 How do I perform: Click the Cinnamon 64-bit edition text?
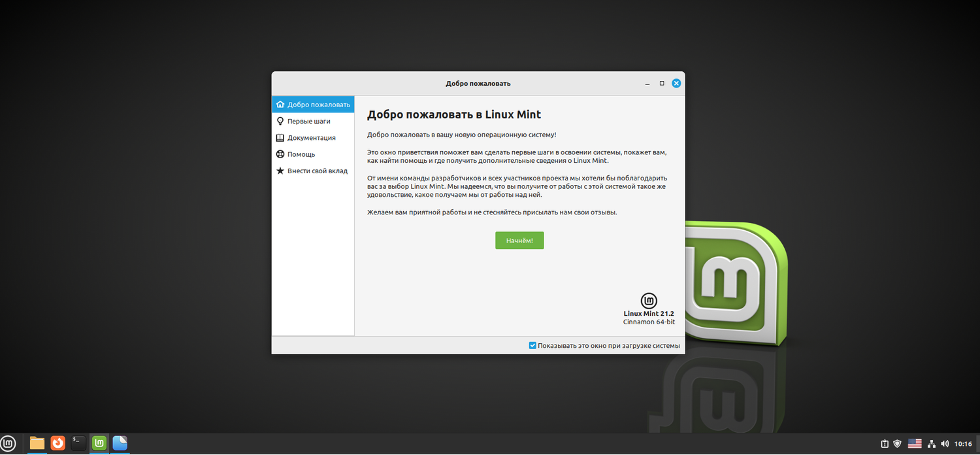[649, 322]
